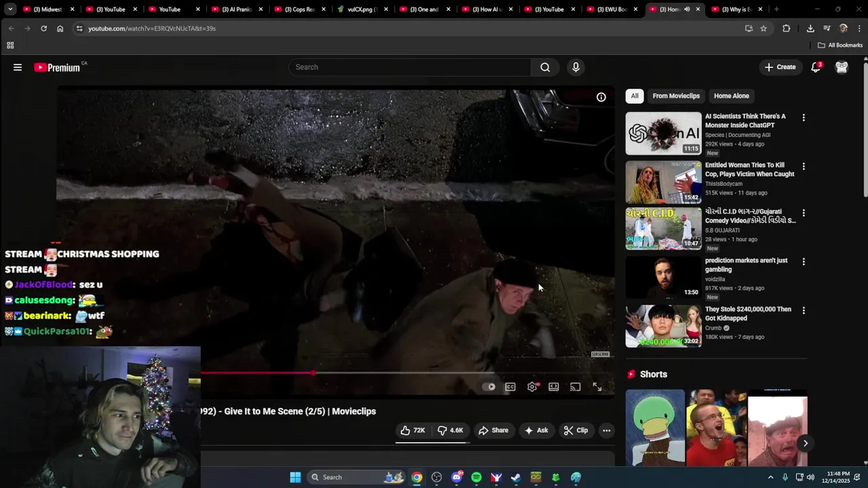Screen dimensions: 868x488
Task: Open Spotify from the taskbar
Action: pos(476,477)
